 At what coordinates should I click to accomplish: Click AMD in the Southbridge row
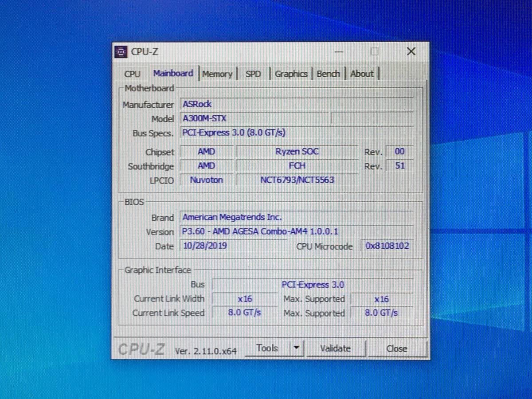coord(206,166)
